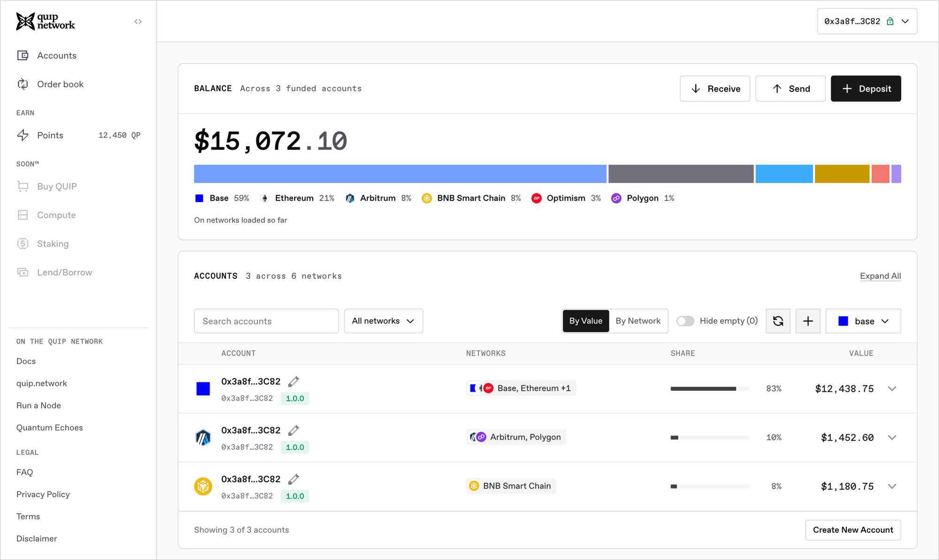The height and width of the screenshot is (560, 939).
Task: Open the wallet address dropdown at top right
Action: tap(867, 21)
